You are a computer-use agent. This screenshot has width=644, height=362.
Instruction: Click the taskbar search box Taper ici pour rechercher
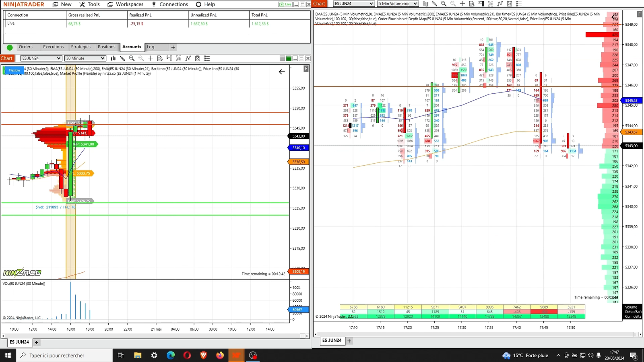tap(64, 355)
